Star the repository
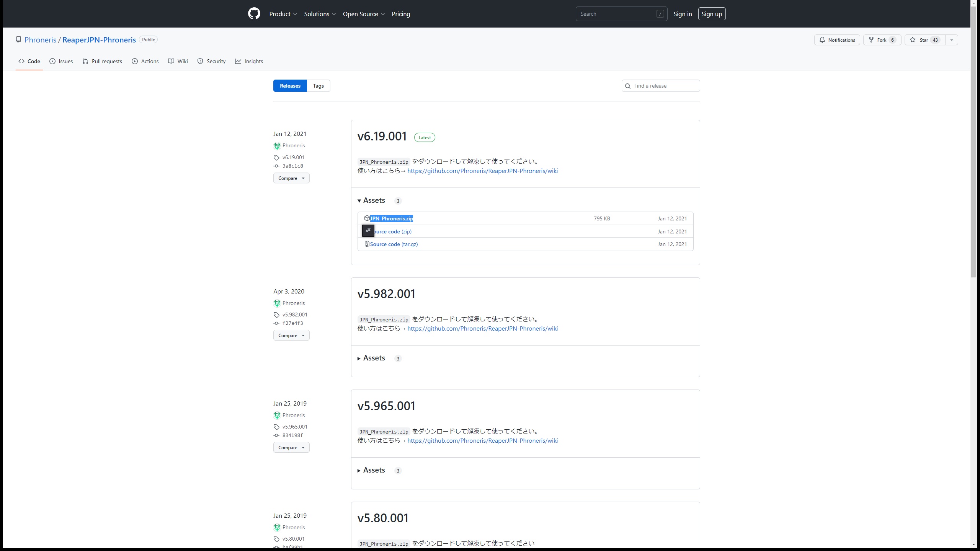 point(924,40)
